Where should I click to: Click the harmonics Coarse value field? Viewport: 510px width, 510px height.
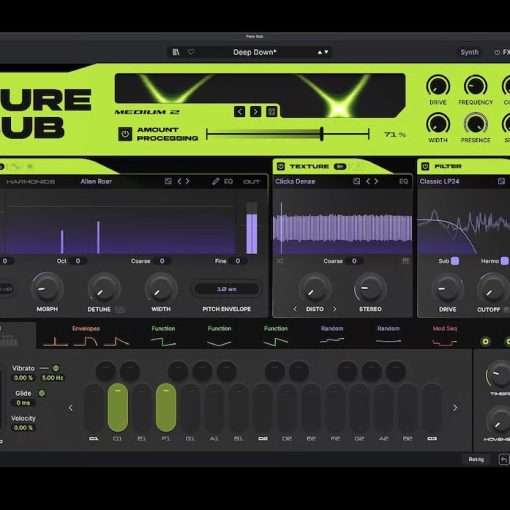(162, 261)
